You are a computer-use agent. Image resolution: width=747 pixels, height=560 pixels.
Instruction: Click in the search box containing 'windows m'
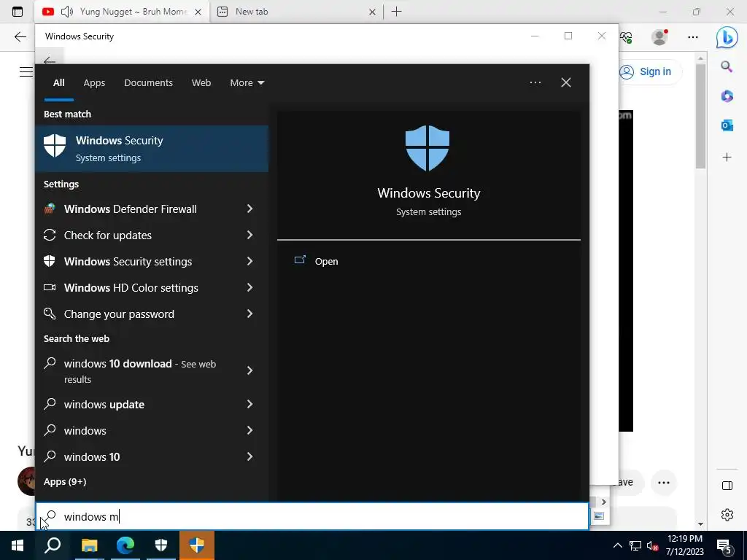tap(312, 516)
